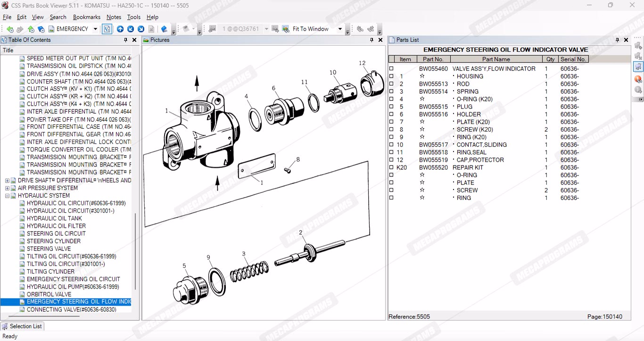Image resolution: width=644 pixels, height=341 pixels.
Task: Click the blue up arrow toolbar icon
Action: tap(120, 29)
